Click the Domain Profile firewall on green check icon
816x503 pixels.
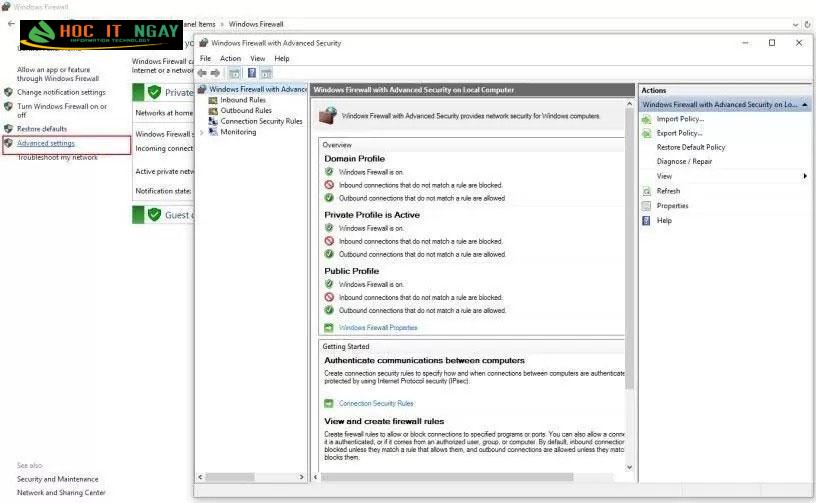pos(329,172)
